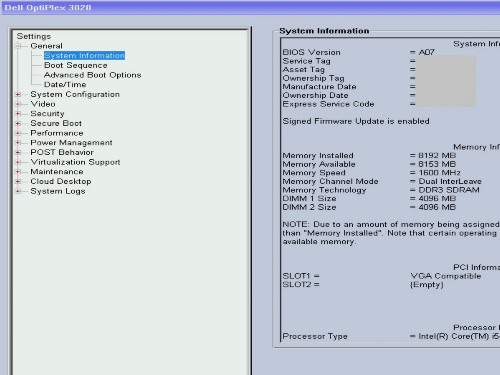Select the System Logs label
Viewport: 500px width, 375px height.
[x=58, y=191]
